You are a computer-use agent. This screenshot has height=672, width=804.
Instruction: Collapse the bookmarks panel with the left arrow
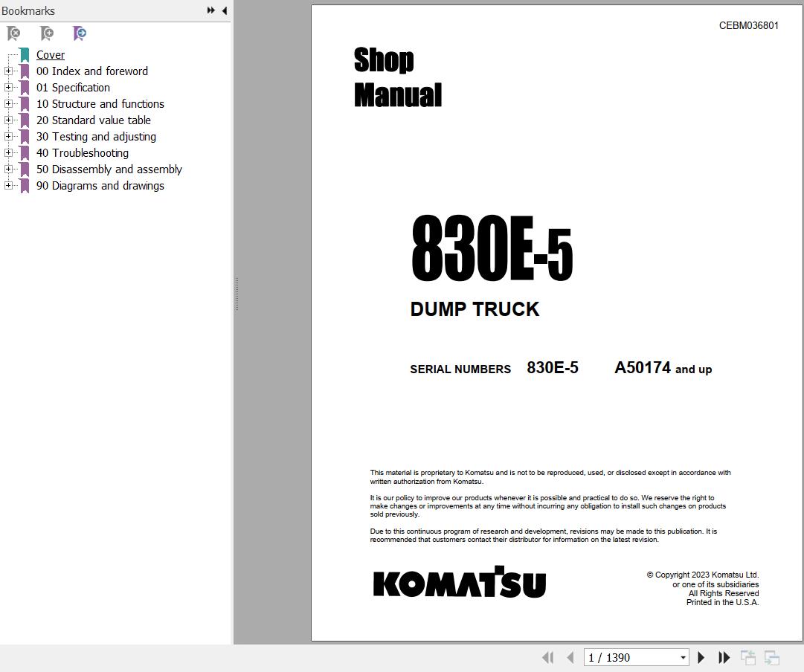click(225, 10)
